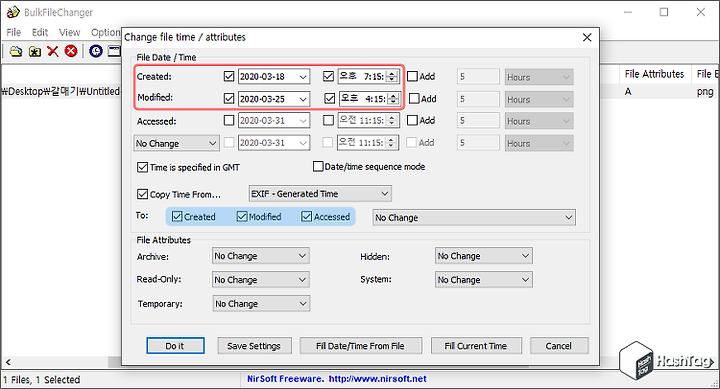Enable the Accessed date checkbox
This screenshot has height=389, width=720.
tap(229, 120)
